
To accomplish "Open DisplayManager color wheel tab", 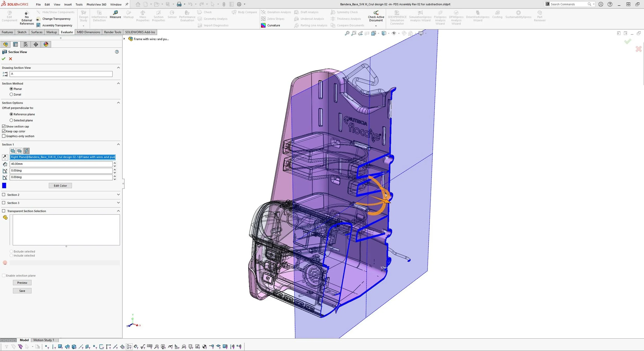I will click(46, 44).
